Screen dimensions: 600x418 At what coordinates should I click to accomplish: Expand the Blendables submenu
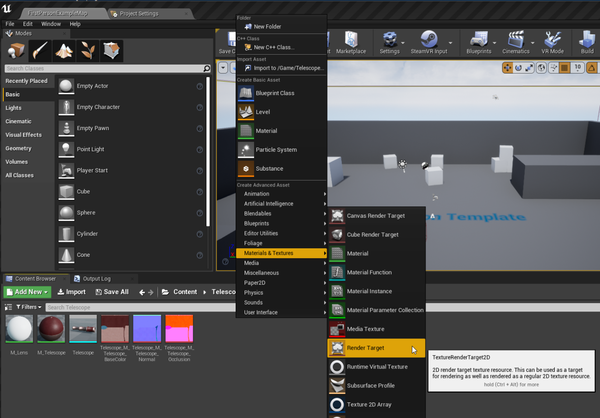281,214
